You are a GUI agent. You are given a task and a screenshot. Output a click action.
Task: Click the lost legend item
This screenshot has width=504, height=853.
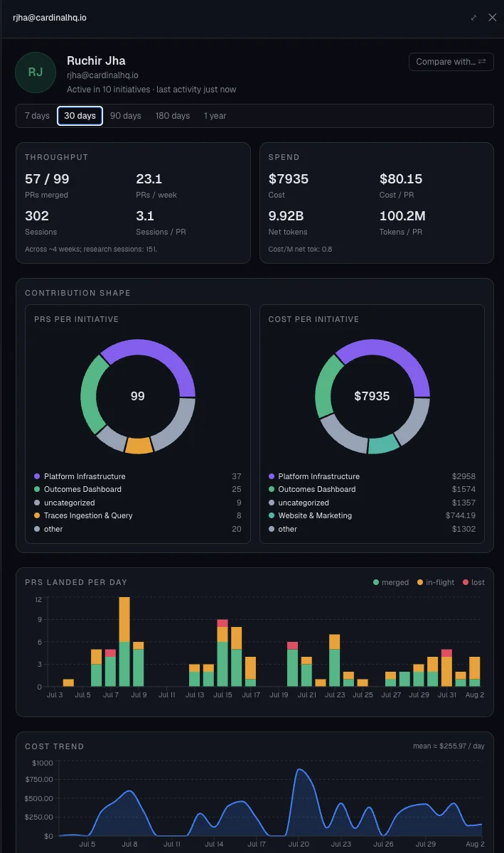coord(473,582)
